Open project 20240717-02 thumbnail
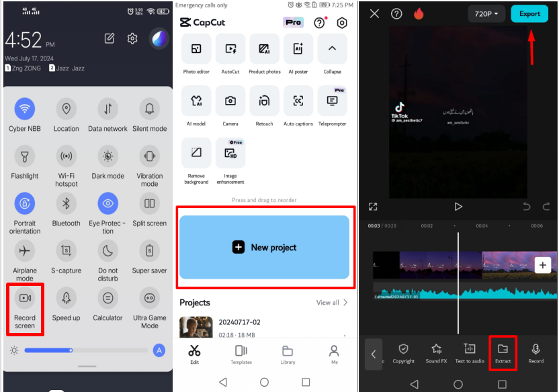 pyautogui.click(x=196, y=327)
